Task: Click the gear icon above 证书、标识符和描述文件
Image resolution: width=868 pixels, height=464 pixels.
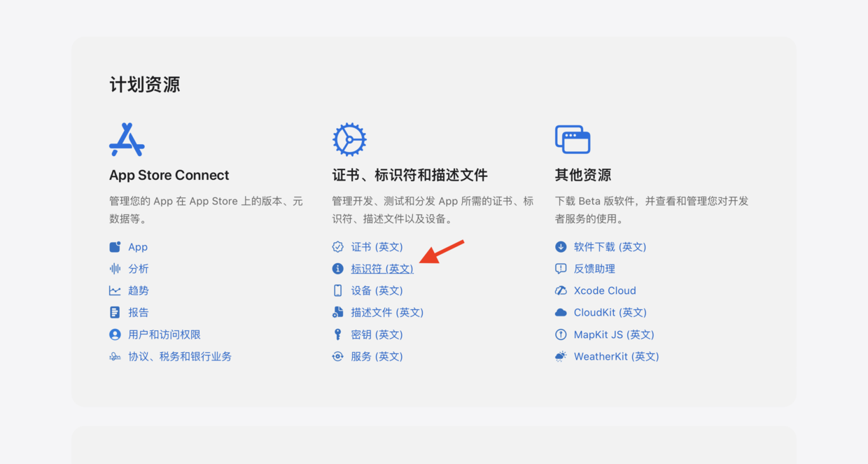Action: [x=349, y=139]
